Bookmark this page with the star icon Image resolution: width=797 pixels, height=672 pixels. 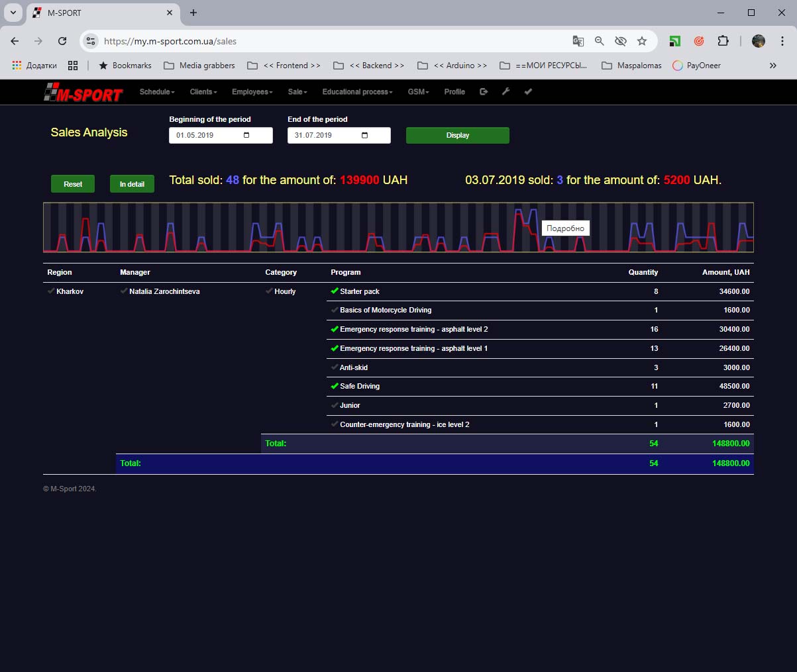point(642,41)
